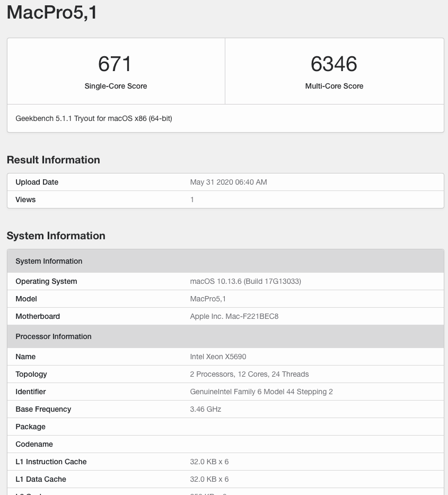448x495 pixels.
Task: Select the May 31 2020 06:40 AM value
Action: 229,182
